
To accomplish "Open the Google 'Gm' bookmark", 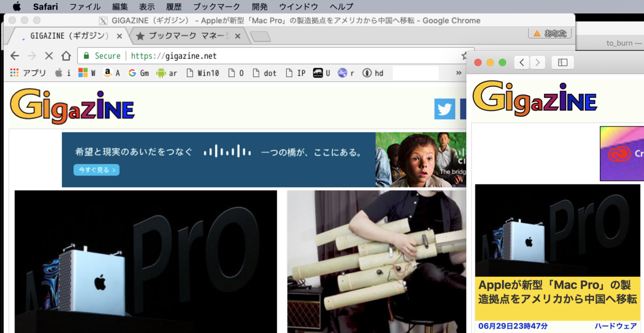I will (138, 73).
